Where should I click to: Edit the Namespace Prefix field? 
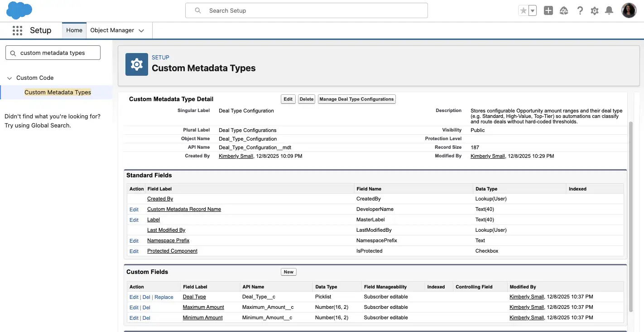[x=134, y=241]
